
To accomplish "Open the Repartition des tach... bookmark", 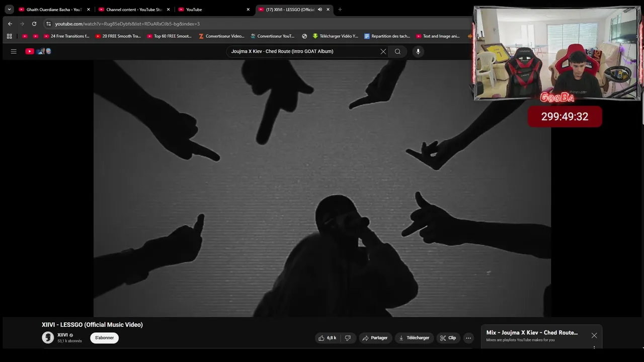I will (x=387, y=36).
